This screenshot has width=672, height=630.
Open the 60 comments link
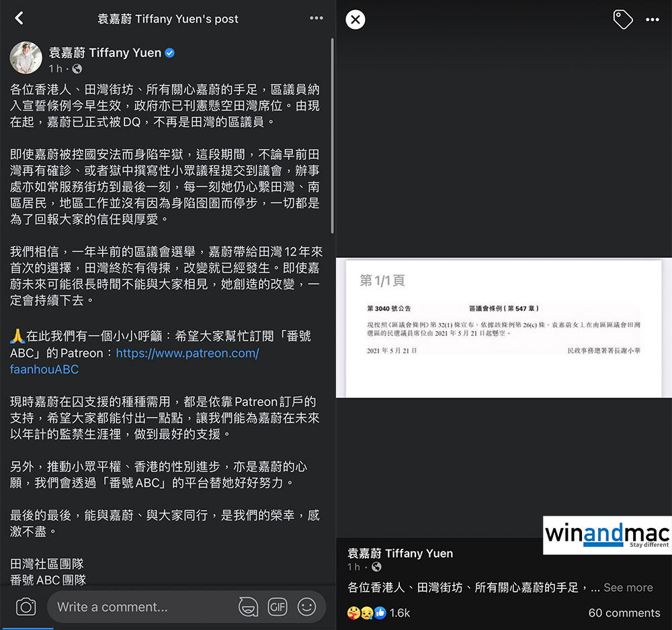coord(624,613)
